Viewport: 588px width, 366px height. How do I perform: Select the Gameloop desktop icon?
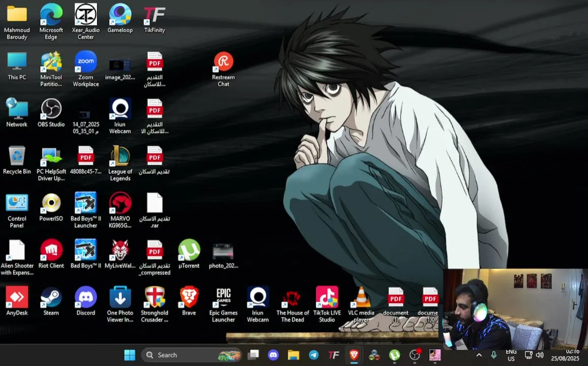coord(120,18)
